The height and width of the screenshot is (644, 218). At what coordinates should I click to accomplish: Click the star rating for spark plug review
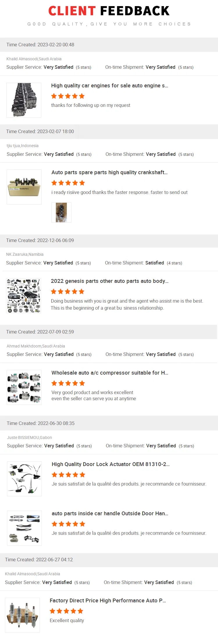(x=66, y=611)
